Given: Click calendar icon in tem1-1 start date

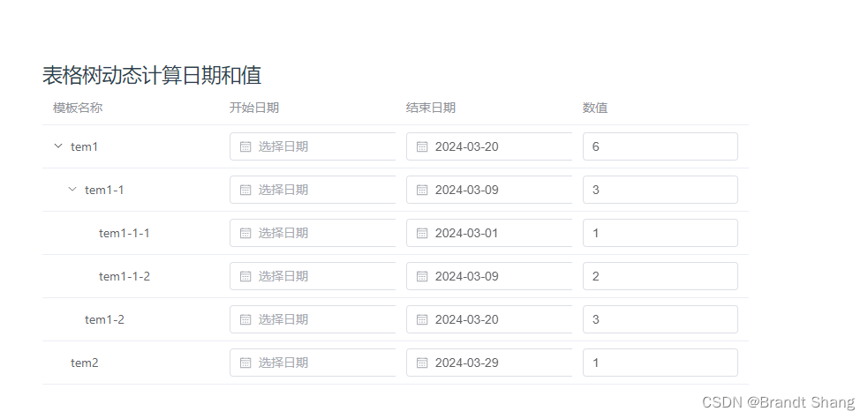Looking at the screenshot, I should pos(245,190).
